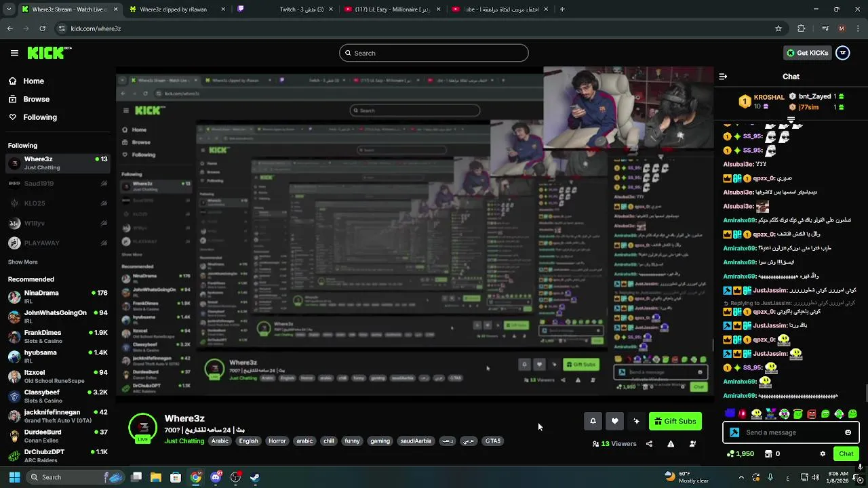Go to Home in sidebar
Image resolution: width=868 pixels, height=488 pixels.
(x=33, y=81)
